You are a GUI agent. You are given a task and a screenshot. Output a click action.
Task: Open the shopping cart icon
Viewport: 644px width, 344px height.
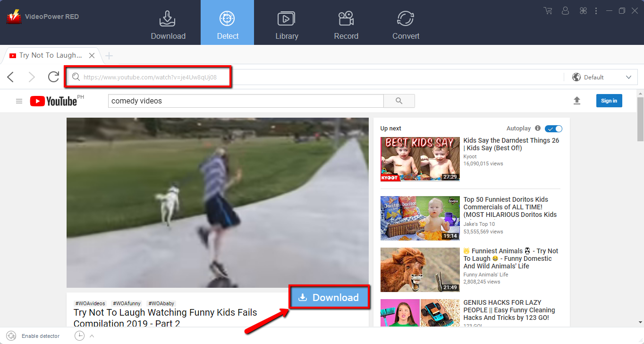[x=548, y=10]
